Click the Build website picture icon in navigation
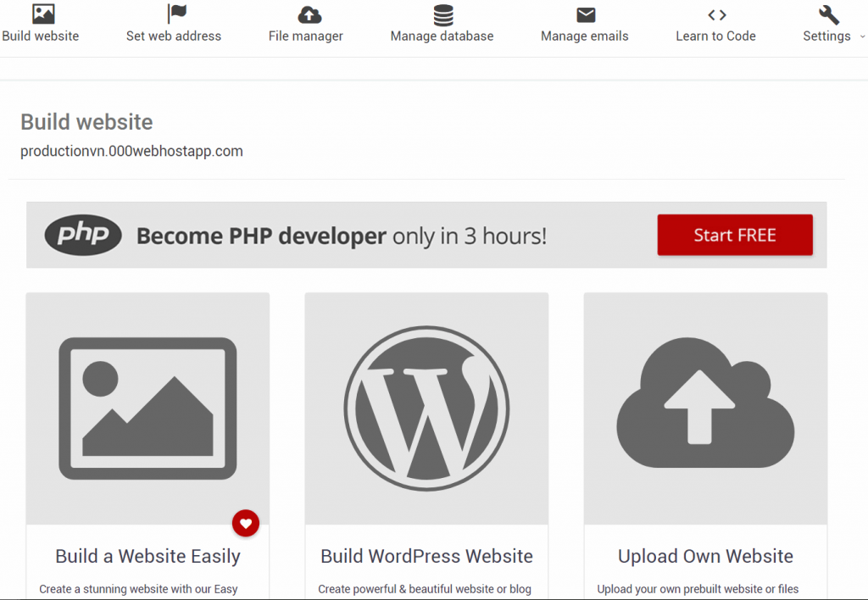The height and width of the screenshot is (600, 868). 43,14
